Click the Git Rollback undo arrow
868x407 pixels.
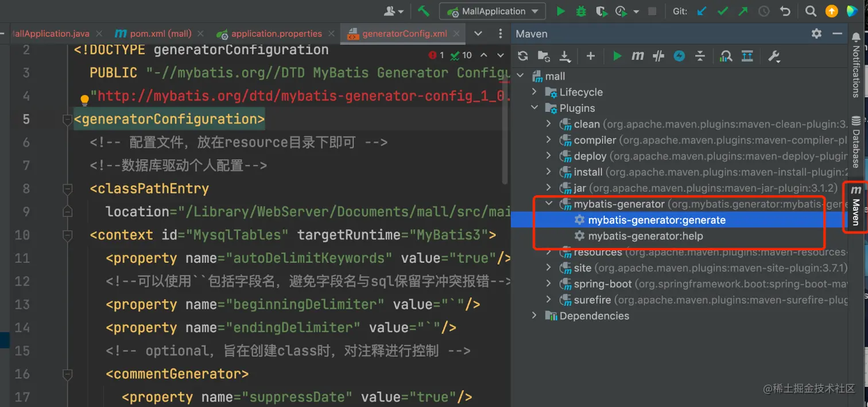coord(785,11)
